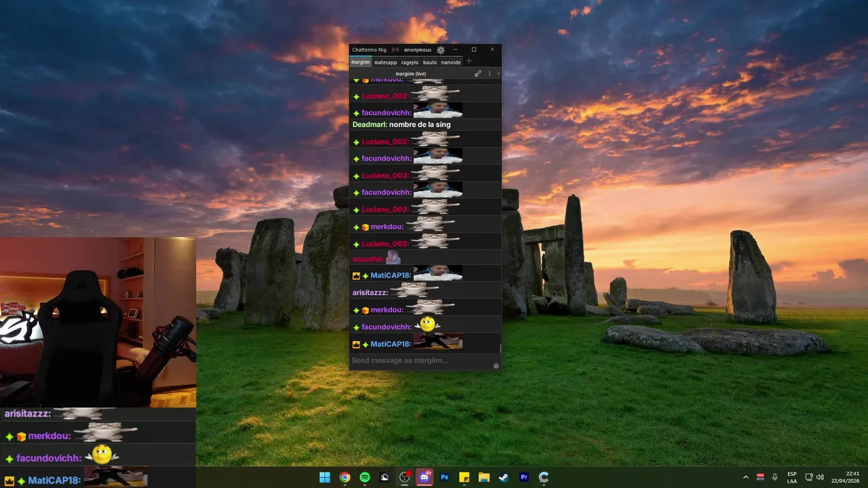Click the margiim (live) split header
Viewport: 868px width, 488px height.
click(411, 73)
